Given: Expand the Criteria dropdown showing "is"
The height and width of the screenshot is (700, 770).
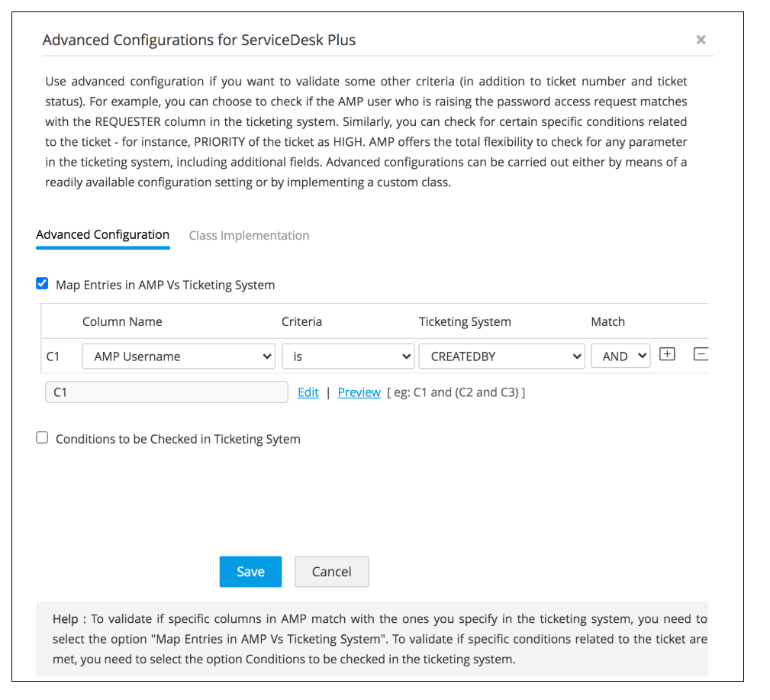Looking at the screenshot, I should click(x=347, y=356).
